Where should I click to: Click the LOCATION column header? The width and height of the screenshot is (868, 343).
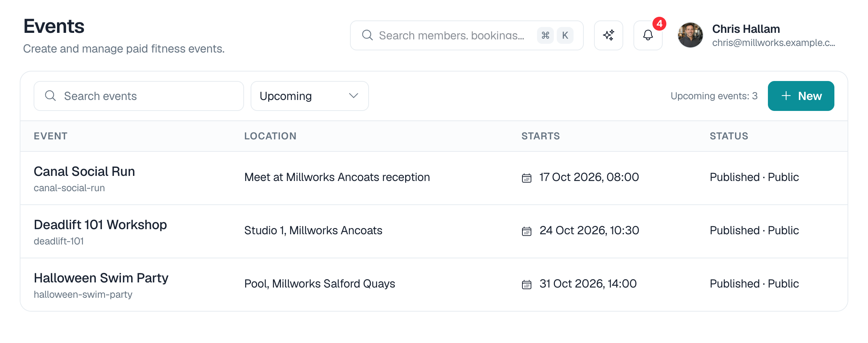pyautogui.click(x=270, y=136)
